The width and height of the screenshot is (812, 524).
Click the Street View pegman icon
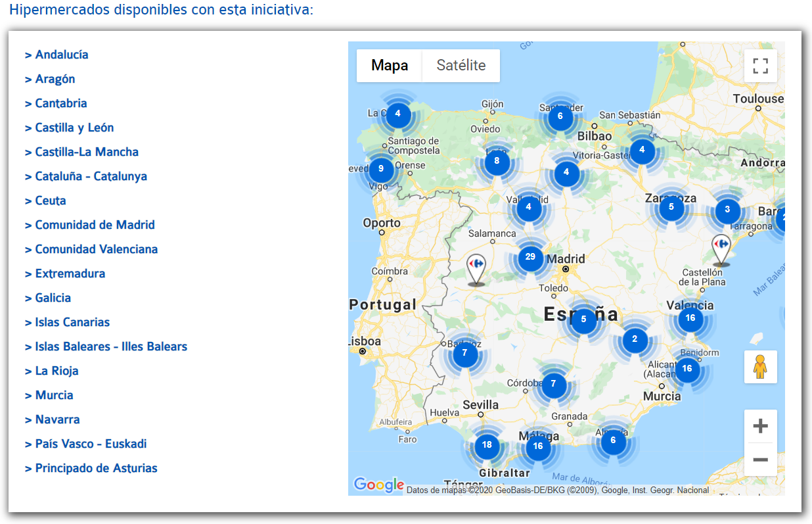(760, 367)
